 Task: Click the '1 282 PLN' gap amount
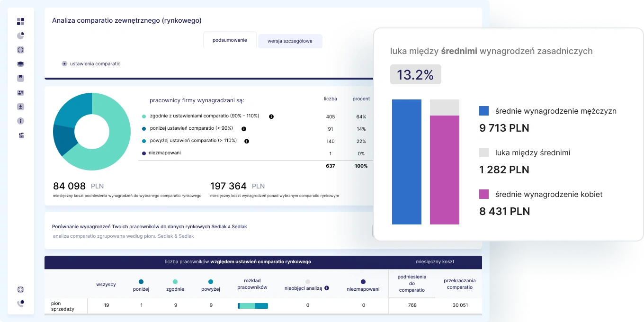click(x=504, y=170)
